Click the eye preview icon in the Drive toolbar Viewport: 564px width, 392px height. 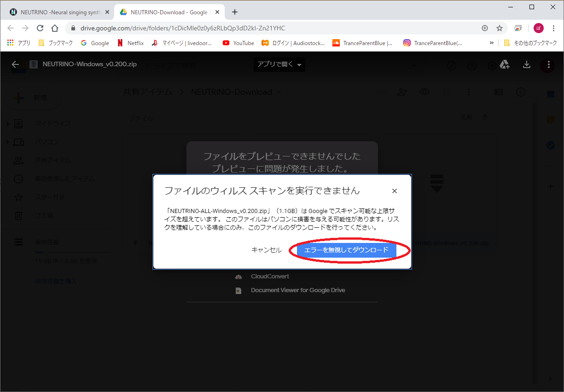tap(424, 92)
